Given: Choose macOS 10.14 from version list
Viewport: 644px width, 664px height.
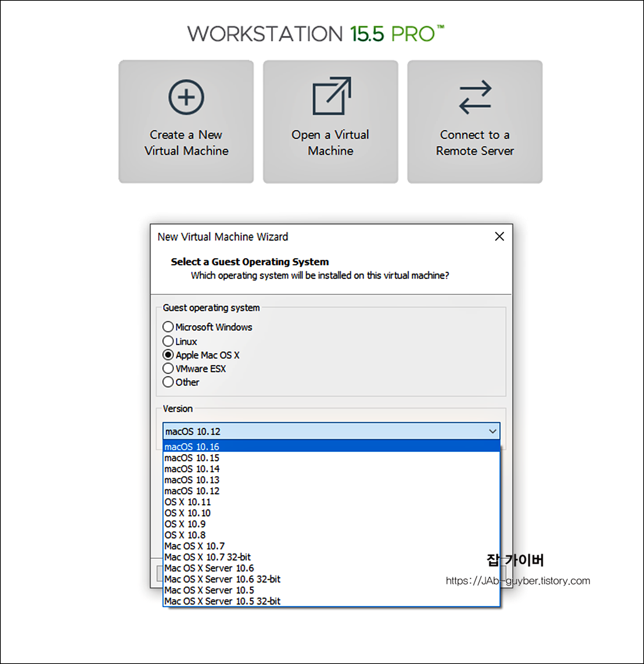Looking at the screenshot, I should pos(331,469).
